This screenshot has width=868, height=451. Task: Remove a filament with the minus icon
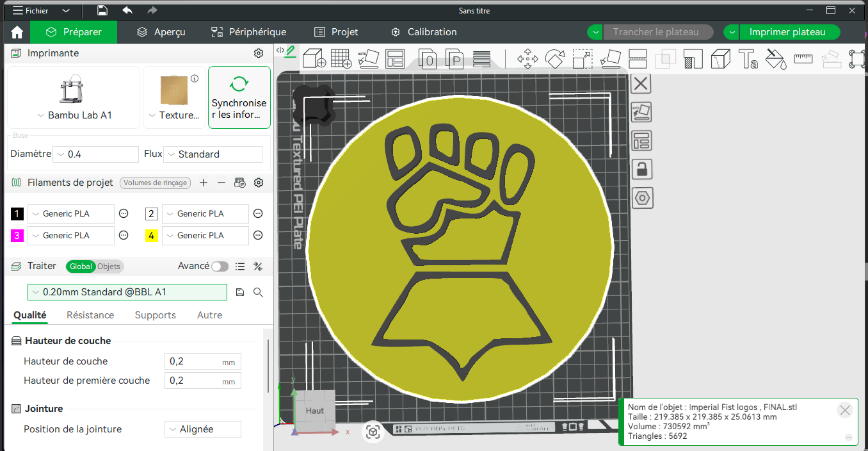click(x=221, y=183)
